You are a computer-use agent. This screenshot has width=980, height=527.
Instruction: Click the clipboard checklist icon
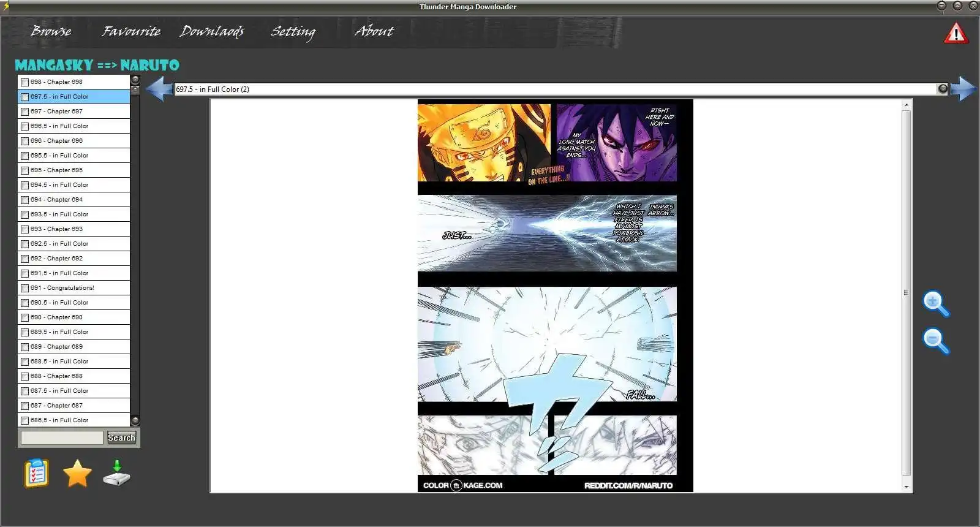(36, 473)
